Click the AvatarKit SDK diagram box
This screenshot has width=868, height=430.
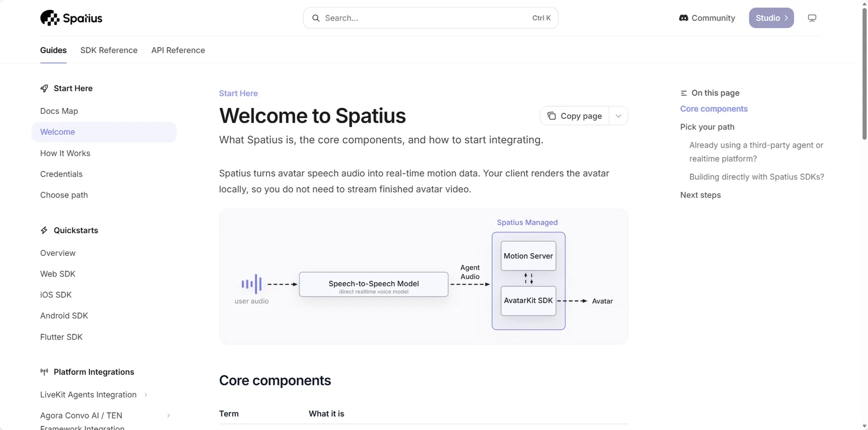[x=528, y=300]
